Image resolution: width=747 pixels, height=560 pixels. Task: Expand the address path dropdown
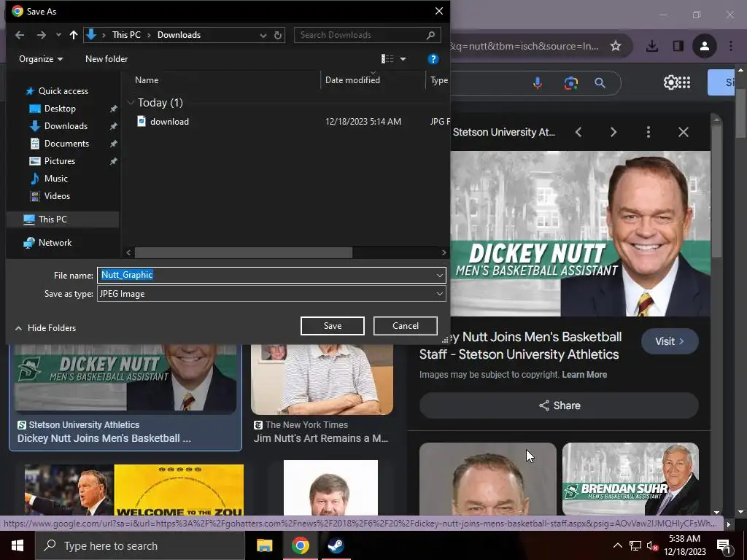(x=263, y=35)
